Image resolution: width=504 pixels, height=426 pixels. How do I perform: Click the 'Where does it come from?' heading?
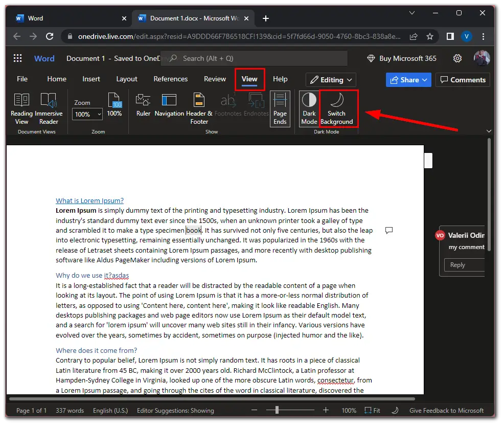97,350
